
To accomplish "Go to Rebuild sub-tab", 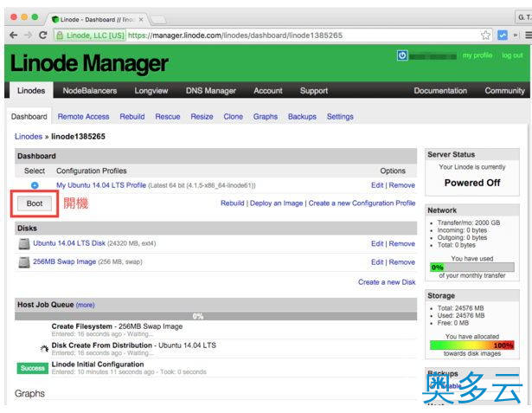I will tap(132, 117).
